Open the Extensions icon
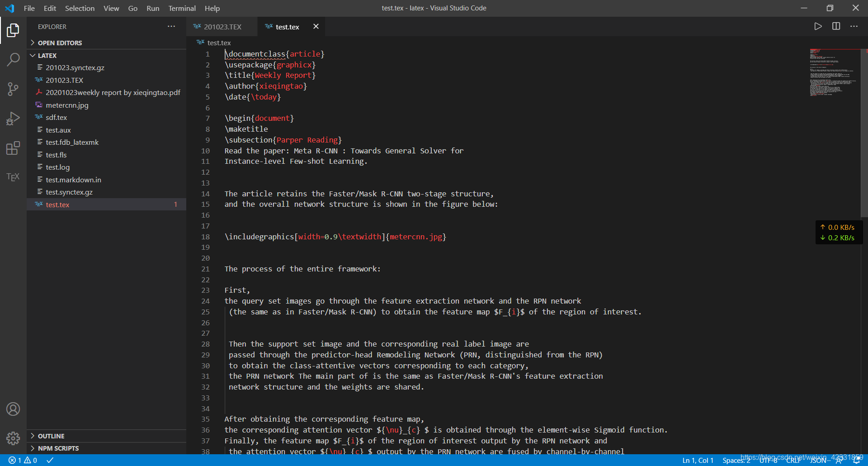 tap(13, 147)
